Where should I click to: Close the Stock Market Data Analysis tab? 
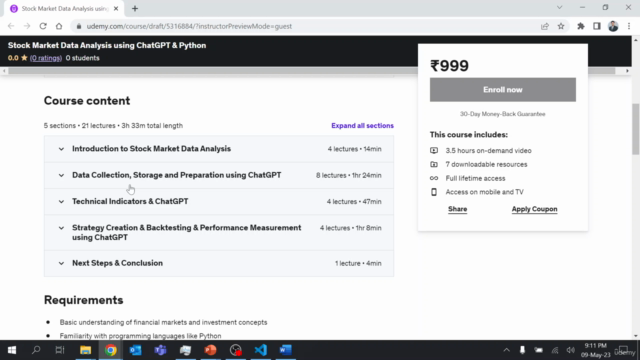pyautogui.click(x=116, y=9)
